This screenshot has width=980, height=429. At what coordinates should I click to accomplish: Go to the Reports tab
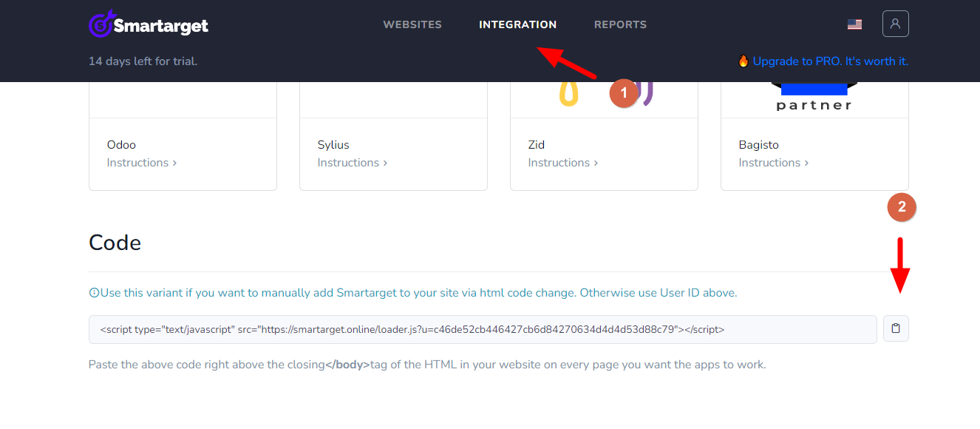click(x=620, y=24)
